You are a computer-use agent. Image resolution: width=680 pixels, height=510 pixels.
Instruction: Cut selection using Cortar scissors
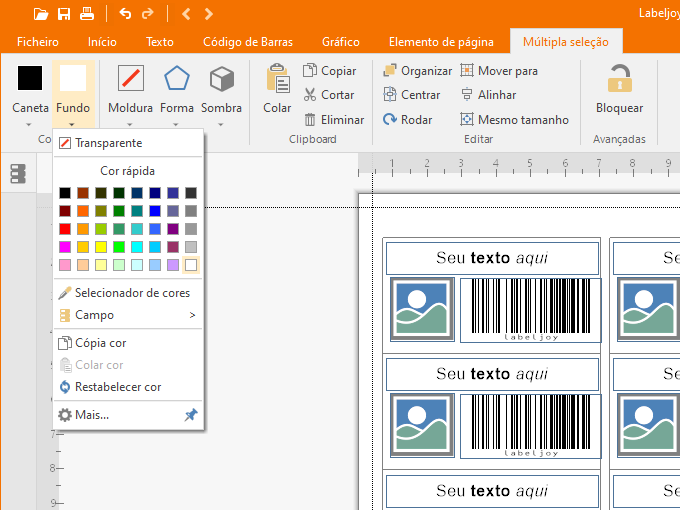(x=329, y=95)
